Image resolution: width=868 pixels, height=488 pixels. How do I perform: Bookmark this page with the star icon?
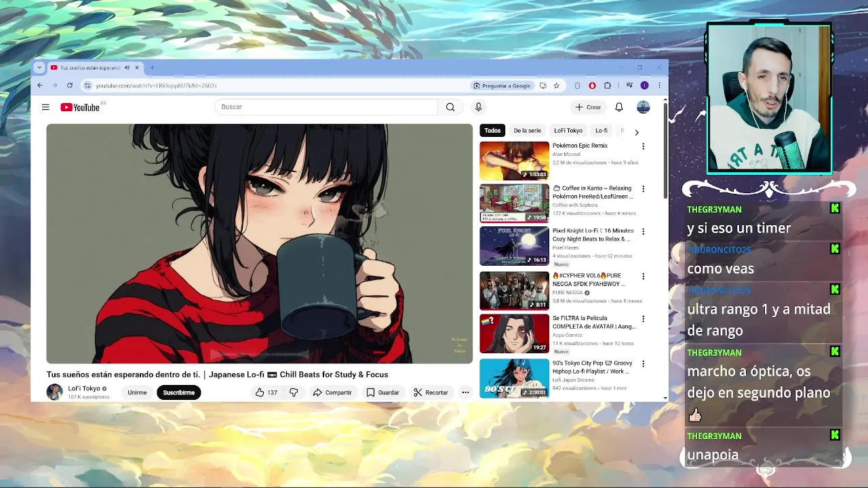coord(556,85)
